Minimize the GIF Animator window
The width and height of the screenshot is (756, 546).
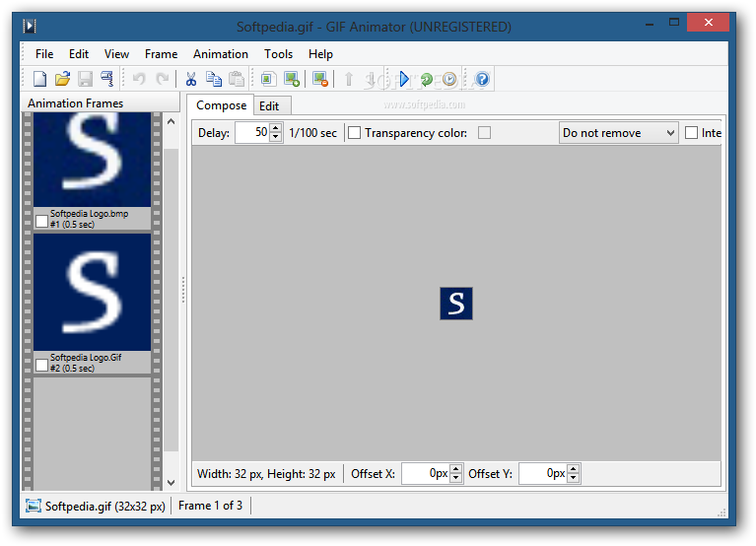click(x=650, y=22)
